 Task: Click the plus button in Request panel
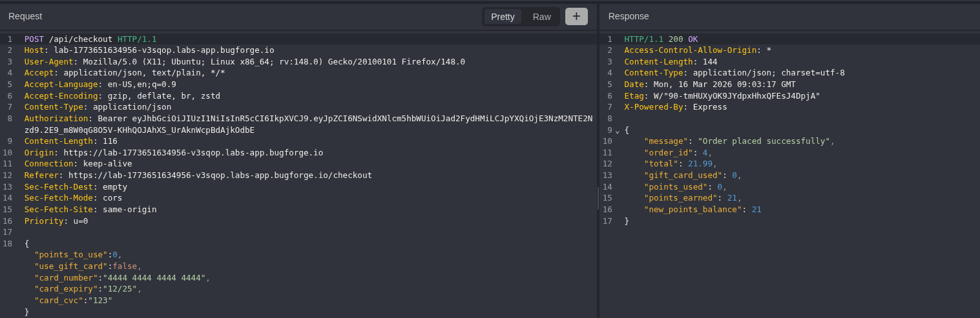click(576, 16)
